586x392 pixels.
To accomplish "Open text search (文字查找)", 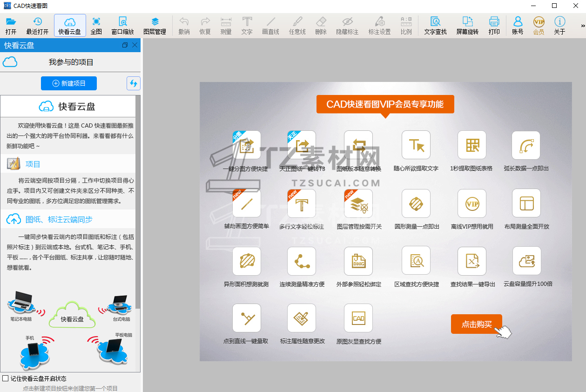I will pyautogui.click(x=435, y=26).
